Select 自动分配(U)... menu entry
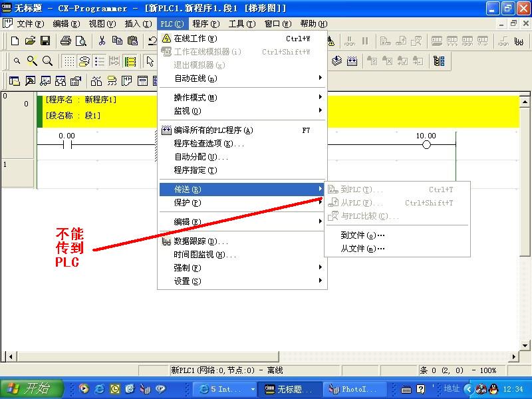This screenshot has width=532, height=399. coord(242,157)
